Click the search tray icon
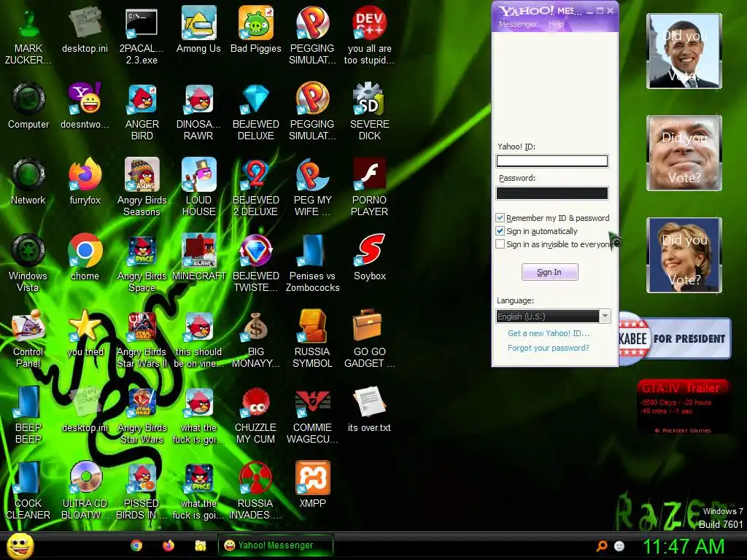Image resolution: width=747 pixels, height=560 pixels. (602, 545)
